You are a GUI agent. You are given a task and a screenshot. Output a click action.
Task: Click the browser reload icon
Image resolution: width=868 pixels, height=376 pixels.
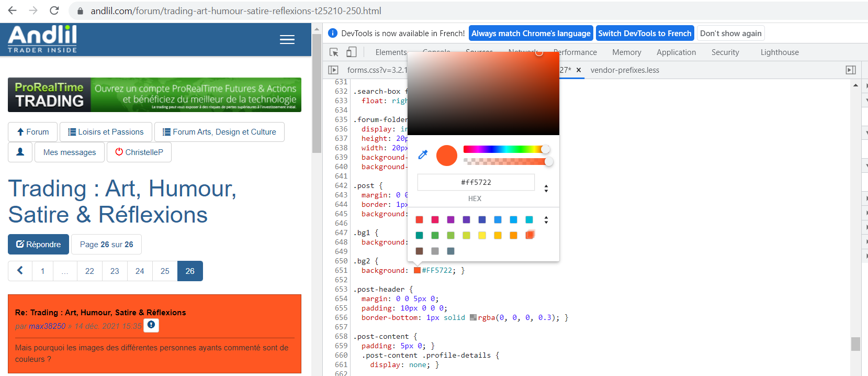click(54, 10)
